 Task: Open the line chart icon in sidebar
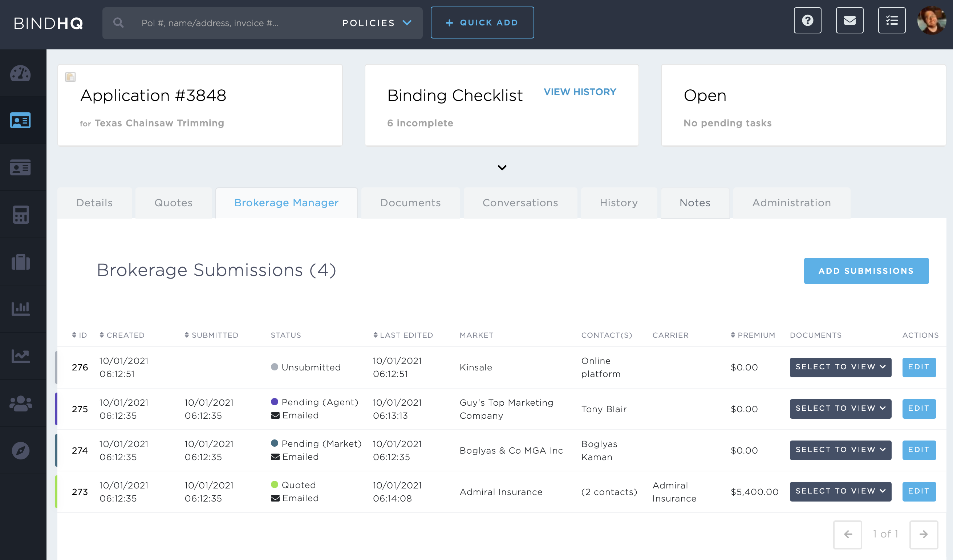(x=20, y=356)
